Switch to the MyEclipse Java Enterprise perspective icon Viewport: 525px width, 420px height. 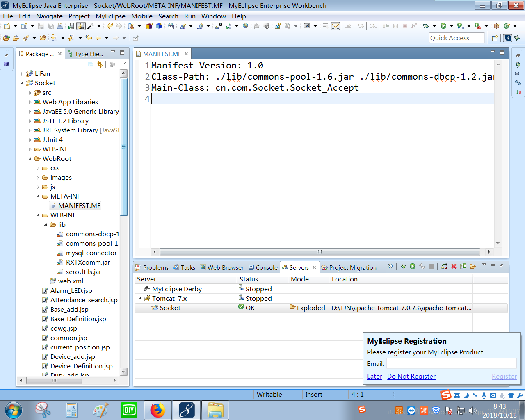tap(508, 38)
